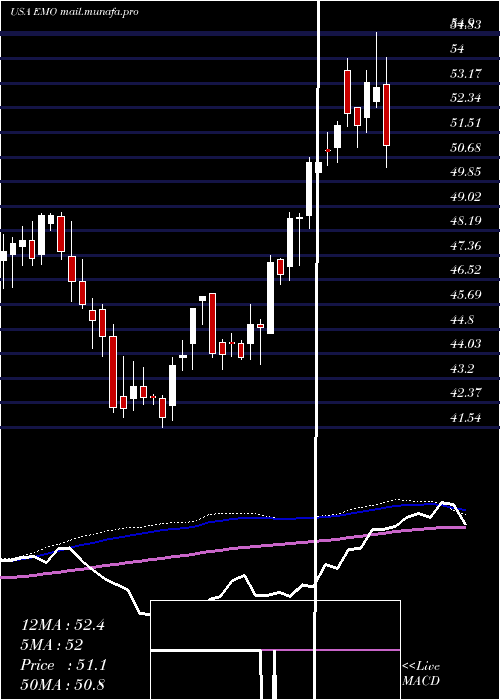
Task: Click the '12MA : 52.4' readout
Action: (63, 625)
